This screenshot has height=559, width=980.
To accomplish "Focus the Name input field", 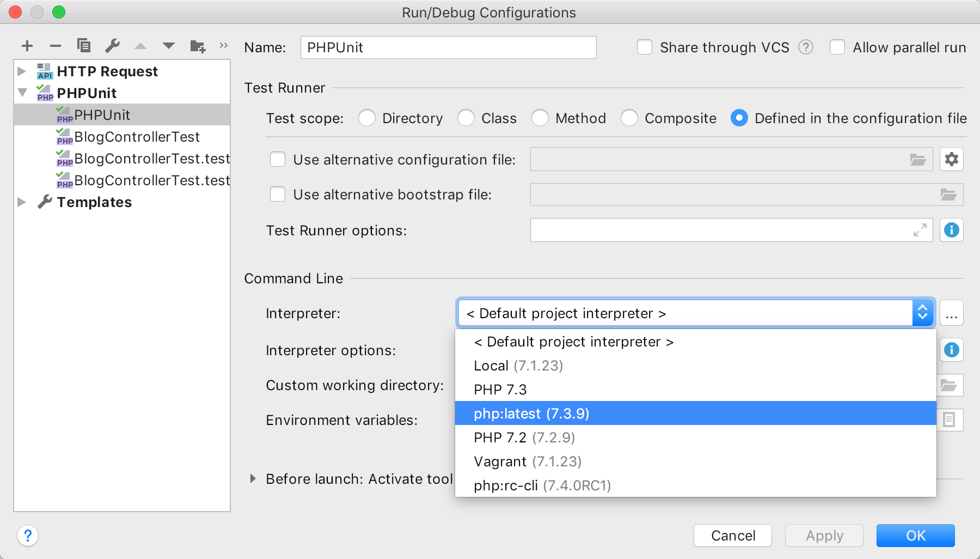I will 449,47.
